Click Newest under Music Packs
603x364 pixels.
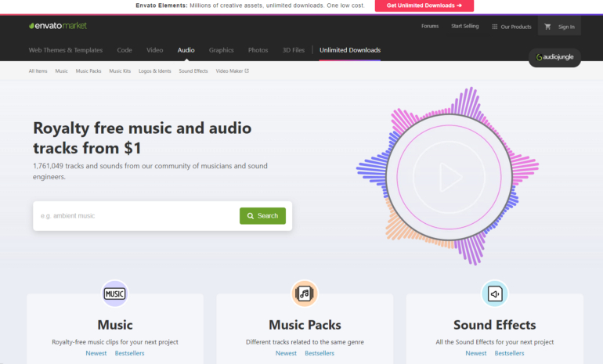[x=286, y=353]
